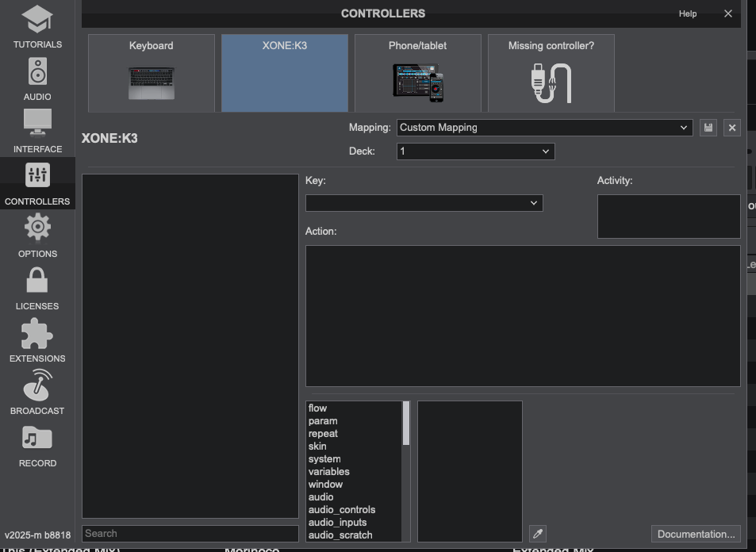Image resolution: width=756 pixels, height=552 pixels.
Task: Expand the Key dropdown
Action: [x=424, y=203]
